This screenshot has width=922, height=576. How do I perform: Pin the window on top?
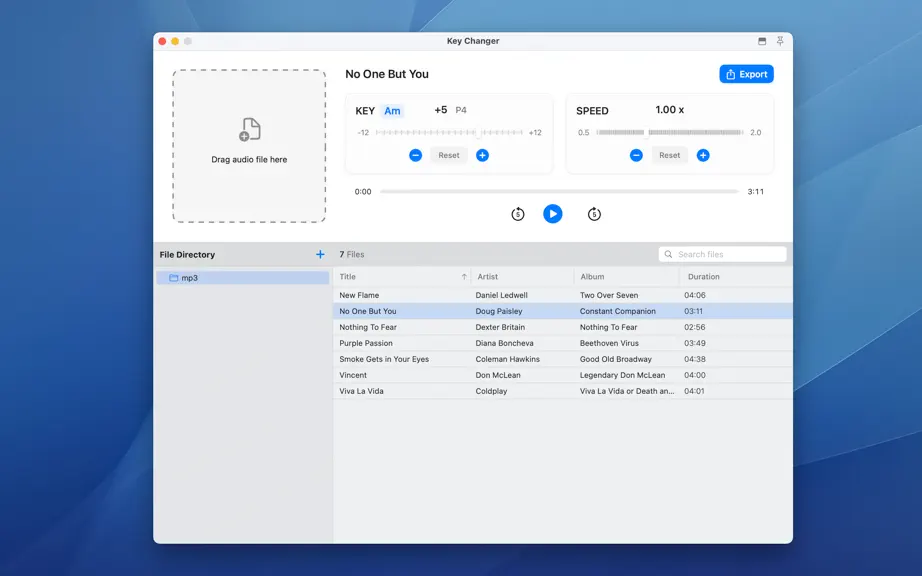tap(780, 41)
